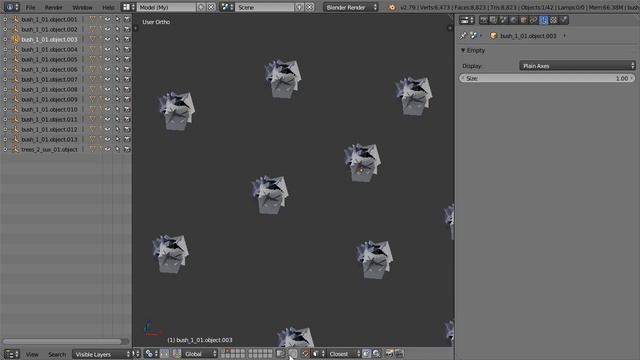Select bush_1_01.object.007 in outliner
Screen dimensions: 640x360
click(49, 79)
